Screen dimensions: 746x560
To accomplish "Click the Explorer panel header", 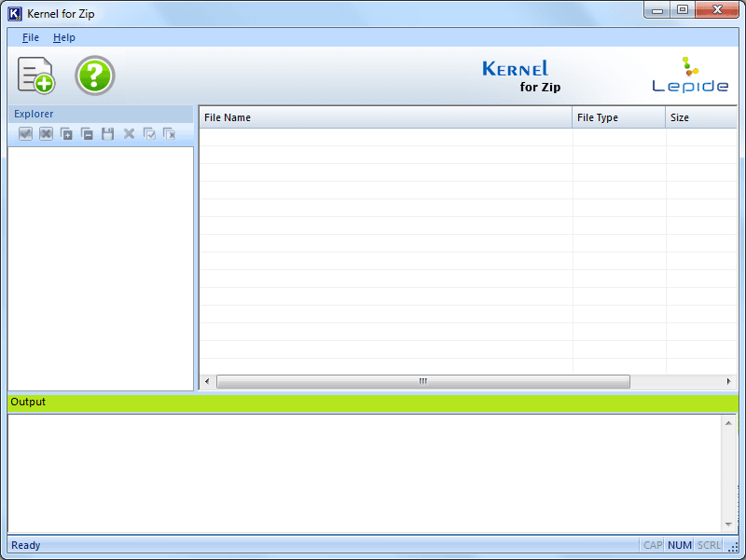I will coord(101,114).
